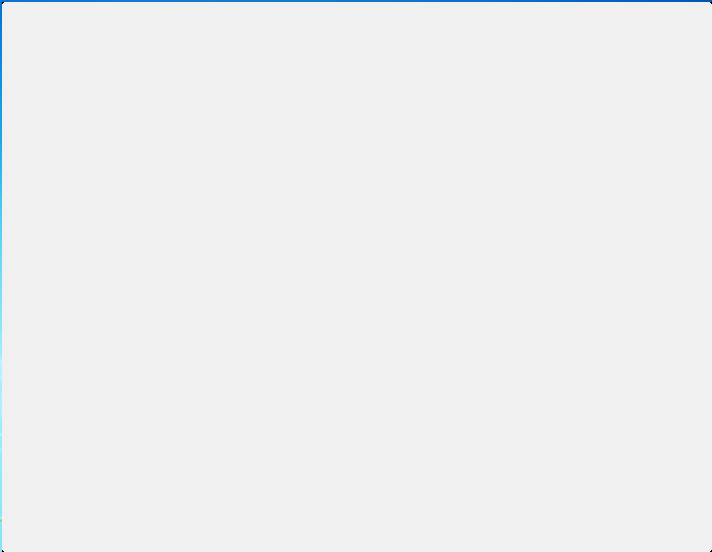Click the blue top window border

click(356, 1)
